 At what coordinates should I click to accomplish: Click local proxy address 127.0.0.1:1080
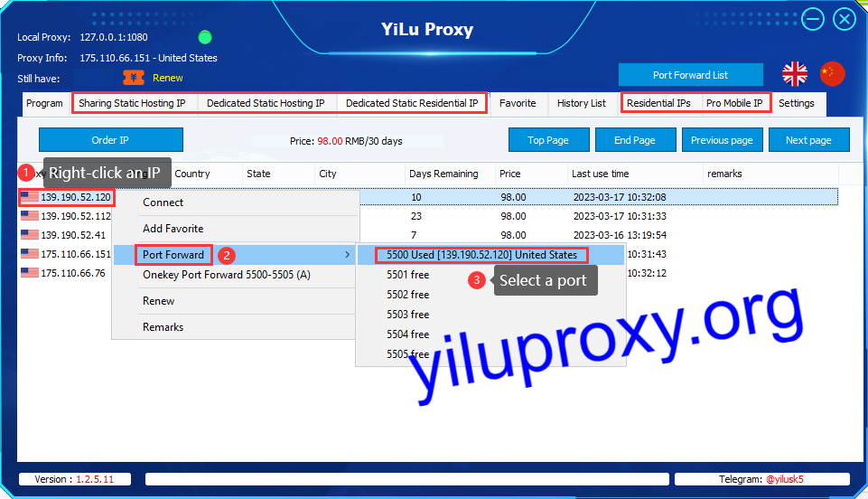tap(114, 37)
